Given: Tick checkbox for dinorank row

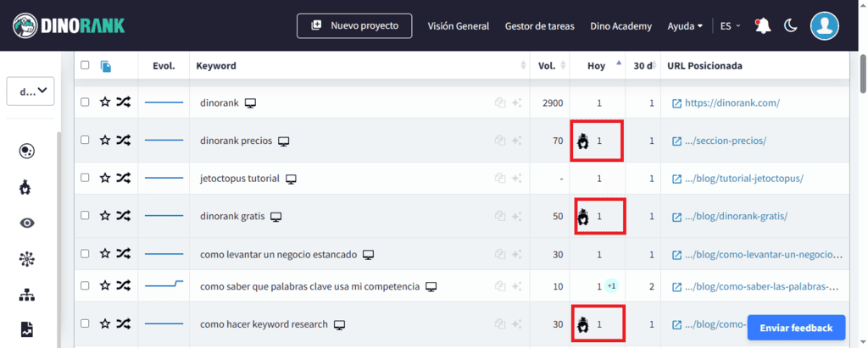Looking at the screenshot, I should [x=85, y=102].
